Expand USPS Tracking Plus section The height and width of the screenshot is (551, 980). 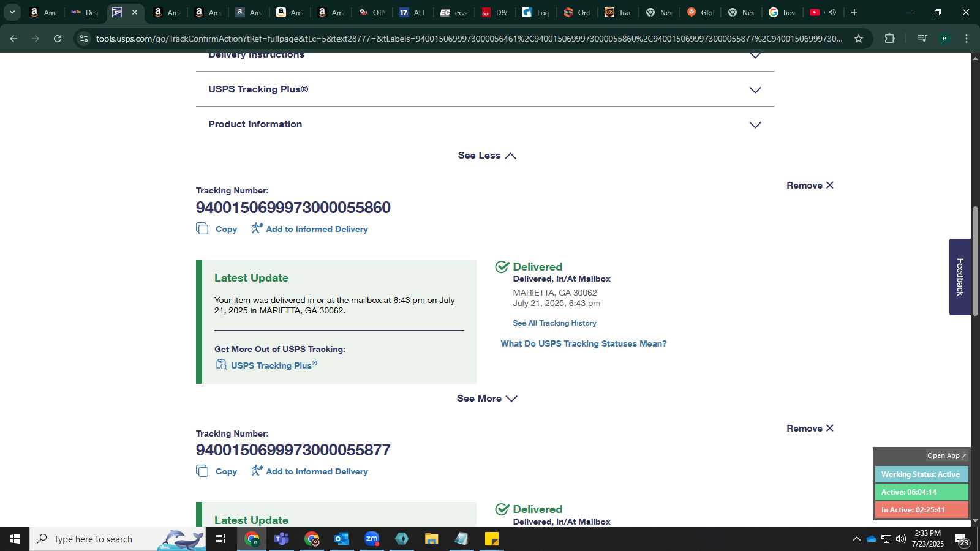coord(485,89)
